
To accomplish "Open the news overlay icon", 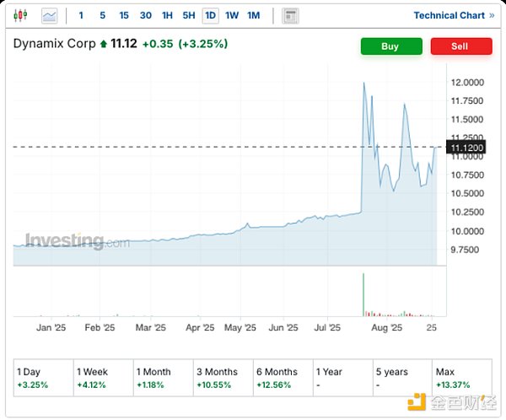I will pos(290,15).
